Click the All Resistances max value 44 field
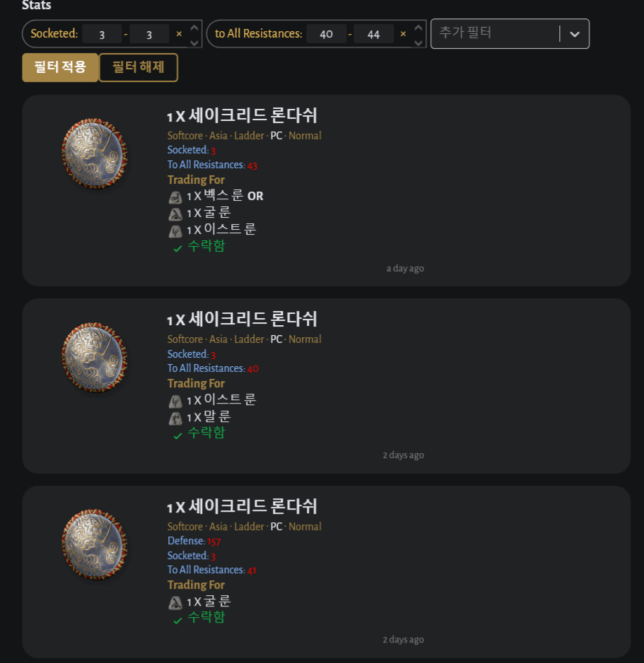The width and height of the screenshot is (644, 663). click(374, 33)
